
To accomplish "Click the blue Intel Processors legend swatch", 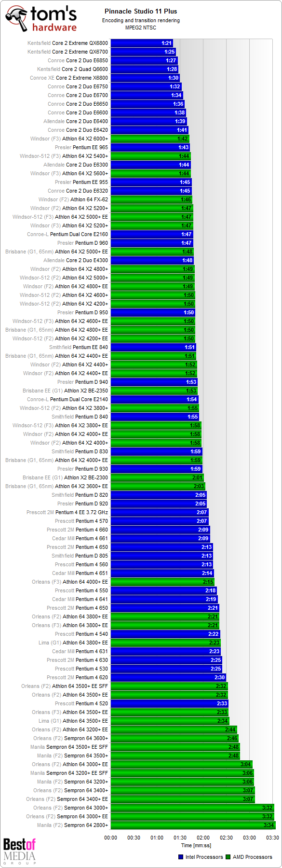I will [x=181, y=857].
